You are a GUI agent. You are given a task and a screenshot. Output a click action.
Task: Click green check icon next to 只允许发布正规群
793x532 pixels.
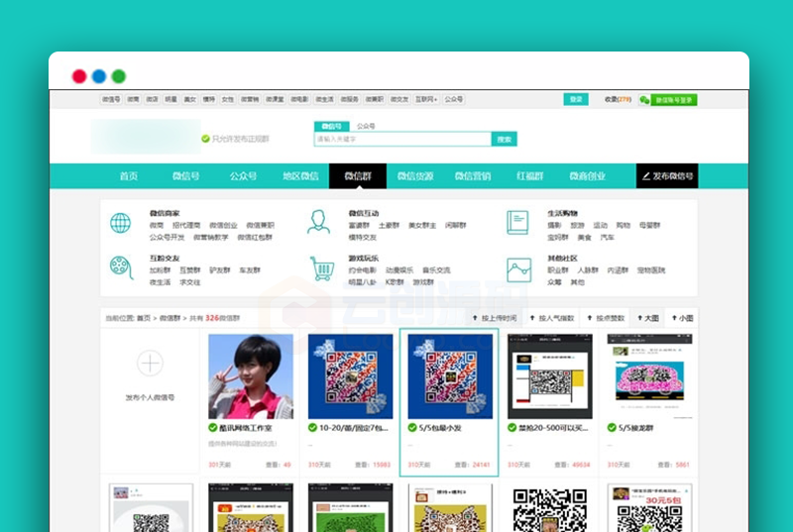click(205, 139)
